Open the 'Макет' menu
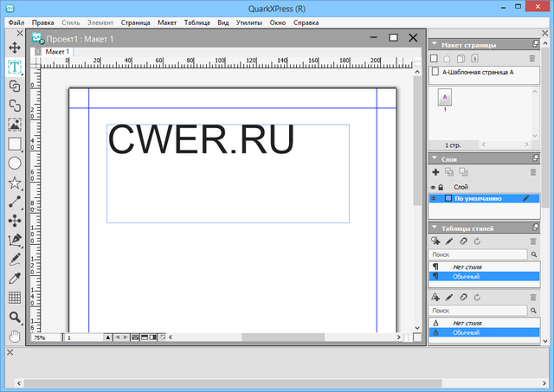The image size is (554, 392). tap(167, 22)
